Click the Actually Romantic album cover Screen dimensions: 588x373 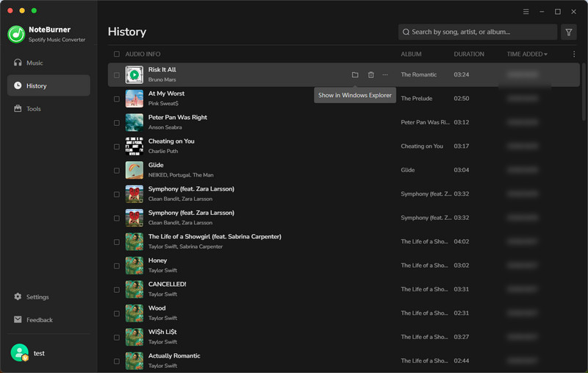click(135, 360)
